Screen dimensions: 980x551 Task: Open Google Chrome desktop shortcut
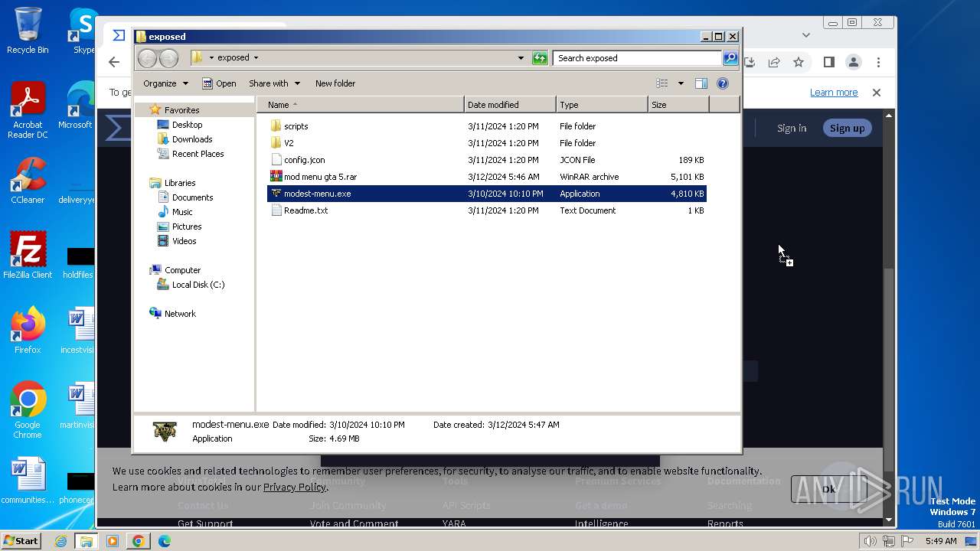click(28, 410)
